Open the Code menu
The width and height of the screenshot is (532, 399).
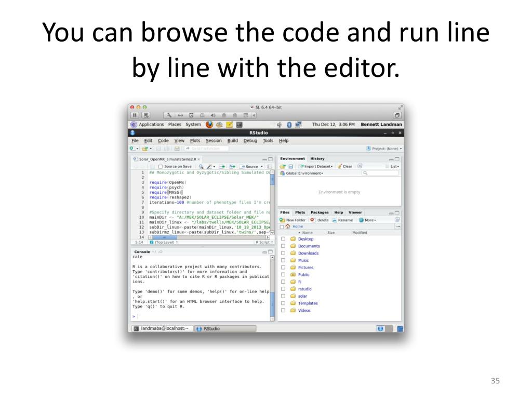[163, 140]
